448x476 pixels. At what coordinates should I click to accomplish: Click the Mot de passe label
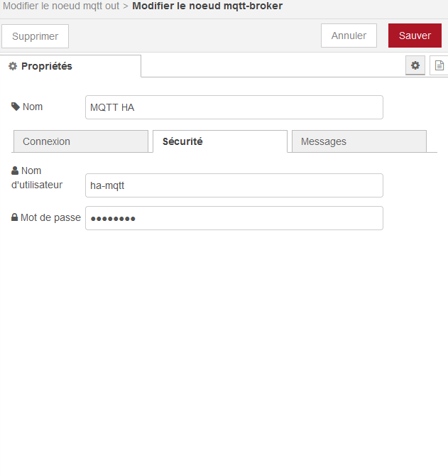[46, 217]
